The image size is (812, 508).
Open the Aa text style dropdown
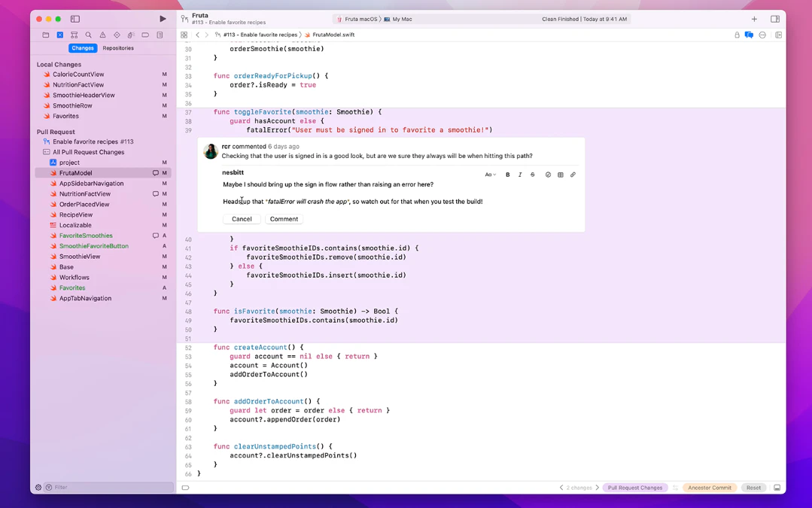(490, 175)
